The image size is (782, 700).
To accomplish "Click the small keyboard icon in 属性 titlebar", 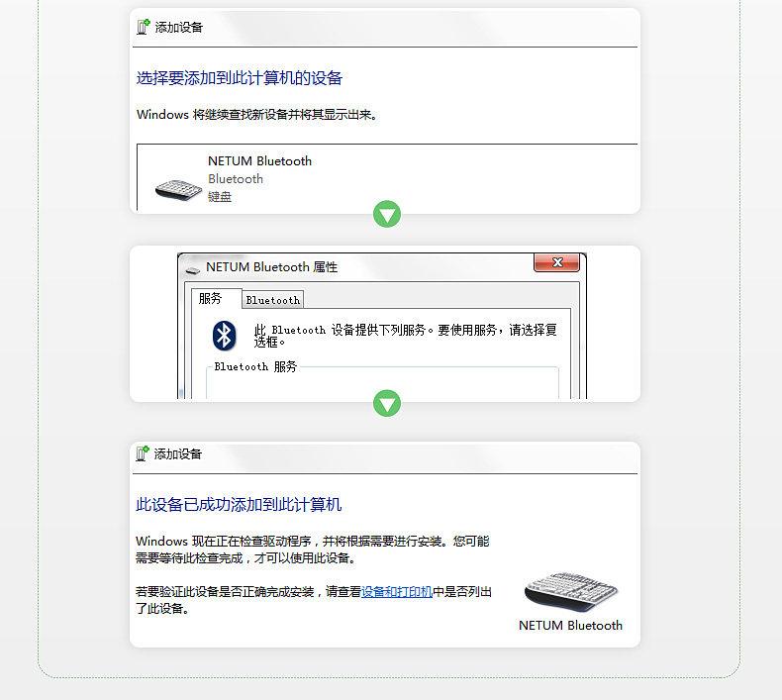I will coord(192,270).
